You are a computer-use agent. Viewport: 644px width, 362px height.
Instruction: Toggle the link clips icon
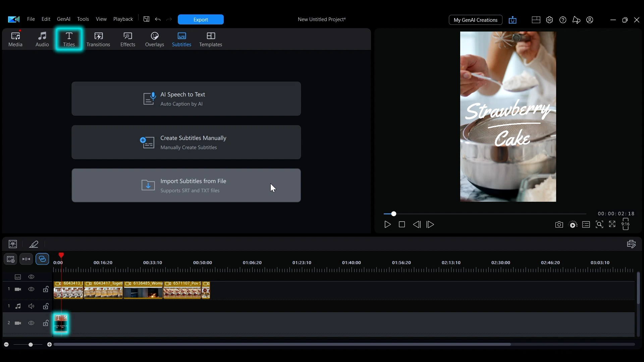(42, 259)
